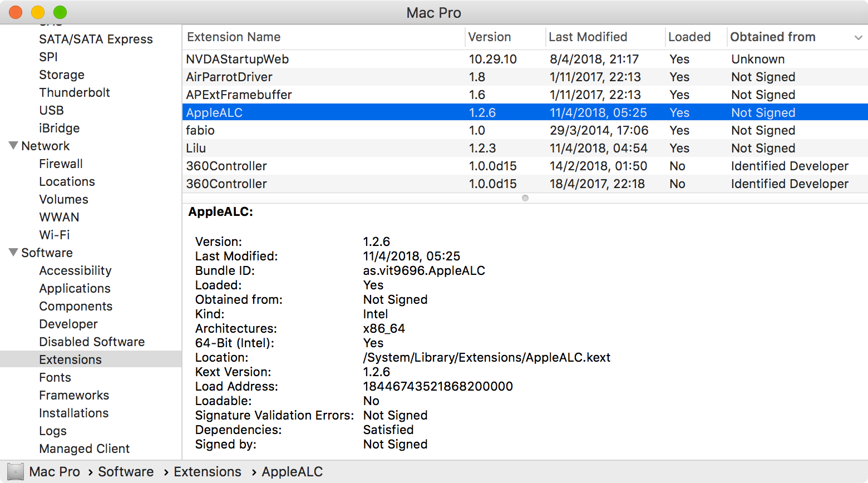Viewport: 868px width, 483px height.
Task: Click Extensions in the path bar
Action: 208,472
